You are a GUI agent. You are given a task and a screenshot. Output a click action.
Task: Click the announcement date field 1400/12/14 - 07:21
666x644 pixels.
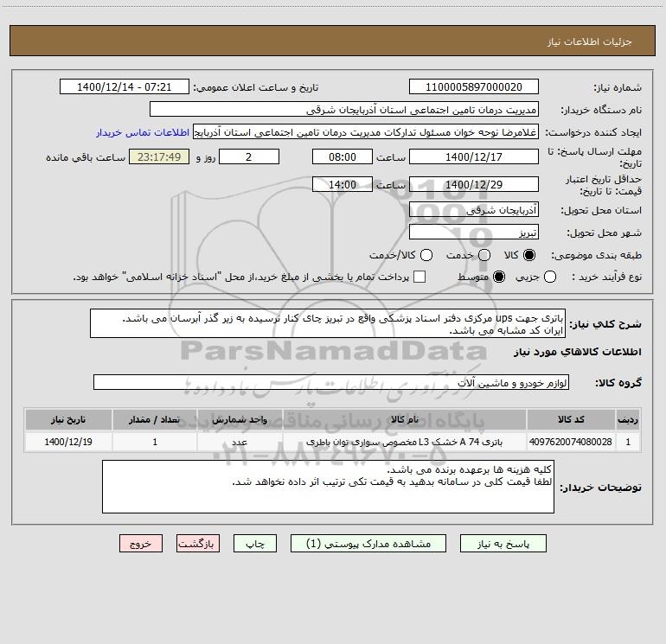[x=125, y=87]
